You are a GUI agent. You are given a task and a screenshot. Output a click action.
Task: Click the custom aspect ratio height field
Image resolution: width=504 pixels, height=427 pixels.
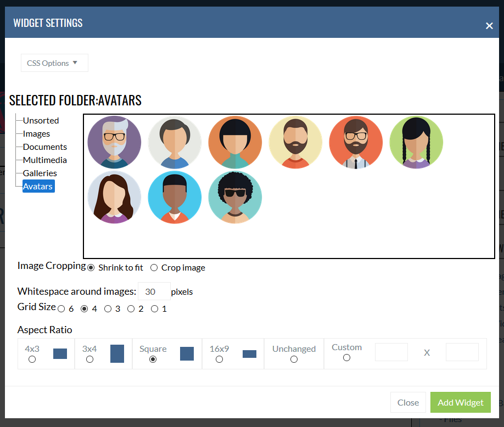tap(462, 352)
